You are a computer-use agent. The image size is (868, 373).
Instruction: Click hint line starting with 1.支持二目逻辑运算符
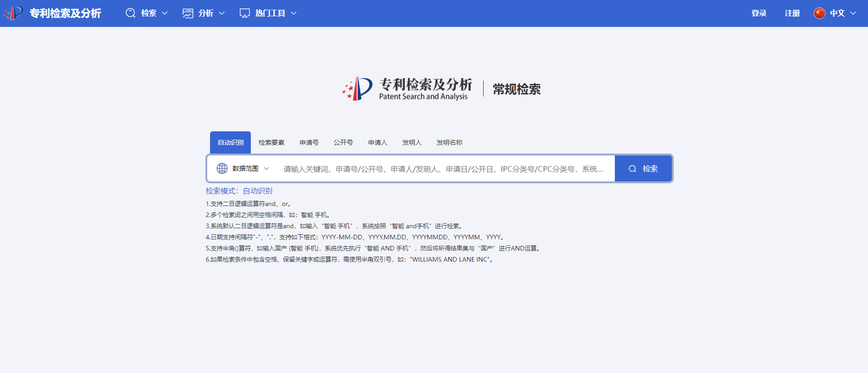249,204
